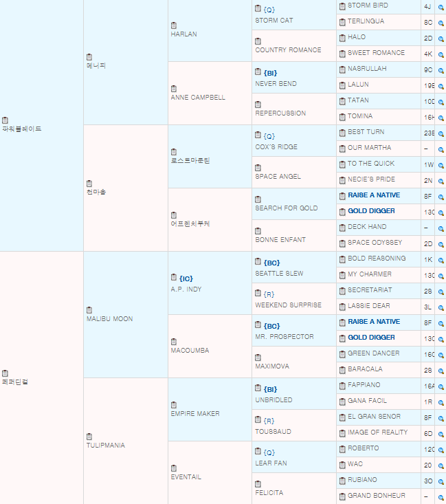Select the HARLAN horse name

pyautogui.click(x=183, y=34)
